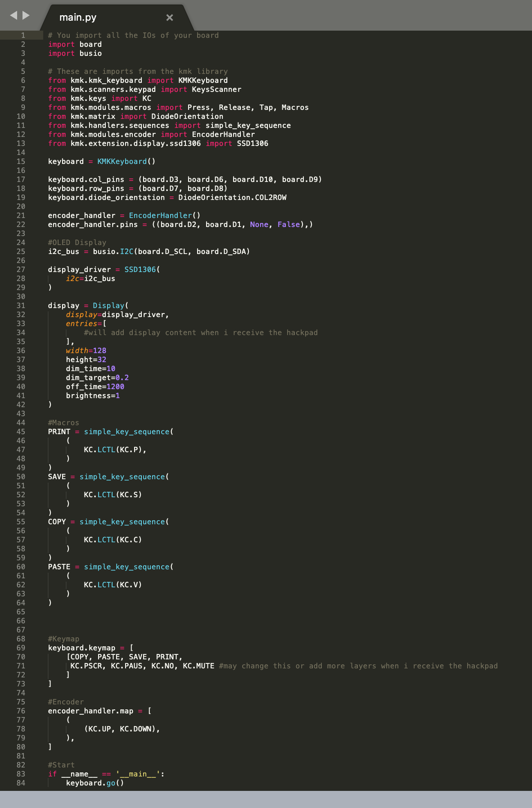
Task: Click the left tab navigation arrow
Action: point(14,15)
